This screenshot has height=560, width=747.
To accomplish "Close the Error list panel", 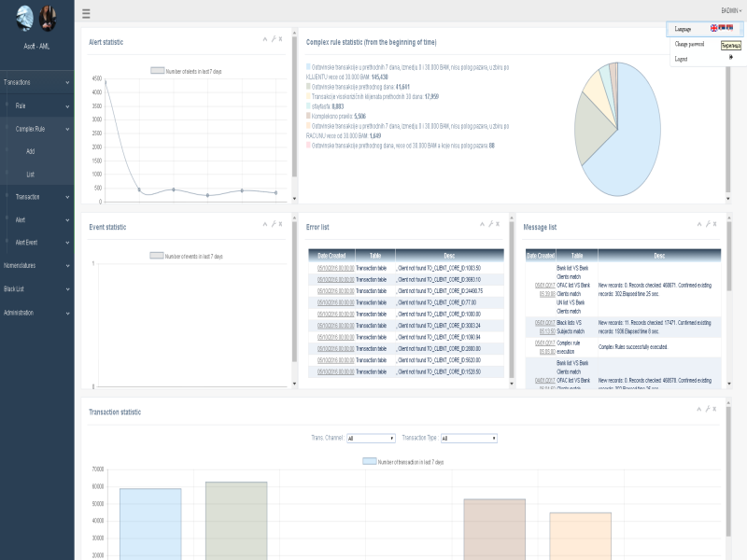I will [498, 224].
